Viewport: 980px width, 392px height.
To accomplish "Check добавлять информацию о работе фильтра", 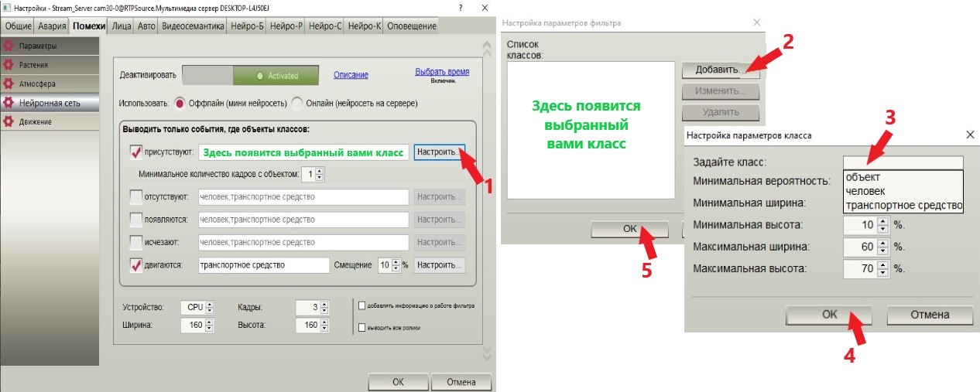I will click(x=362, y=305).
